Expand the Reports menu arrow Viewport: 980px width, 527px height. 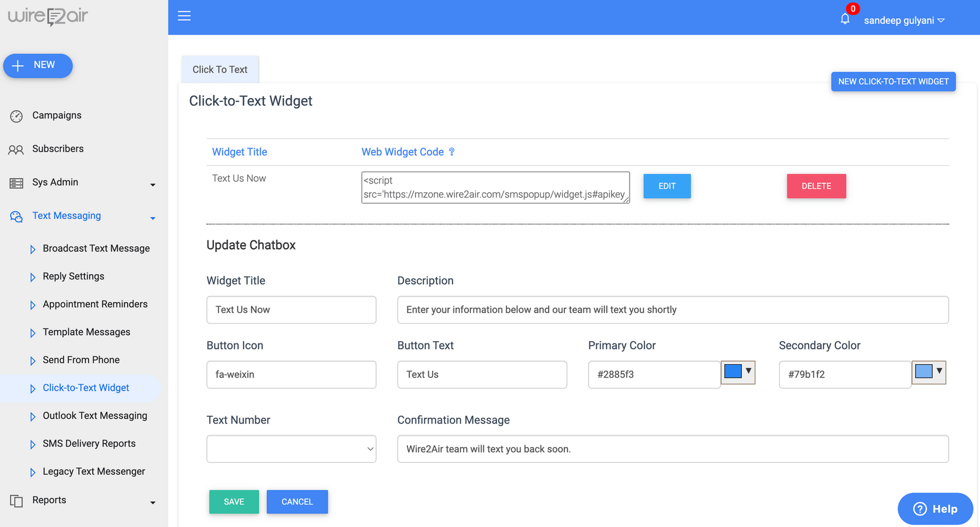[153, 502]
